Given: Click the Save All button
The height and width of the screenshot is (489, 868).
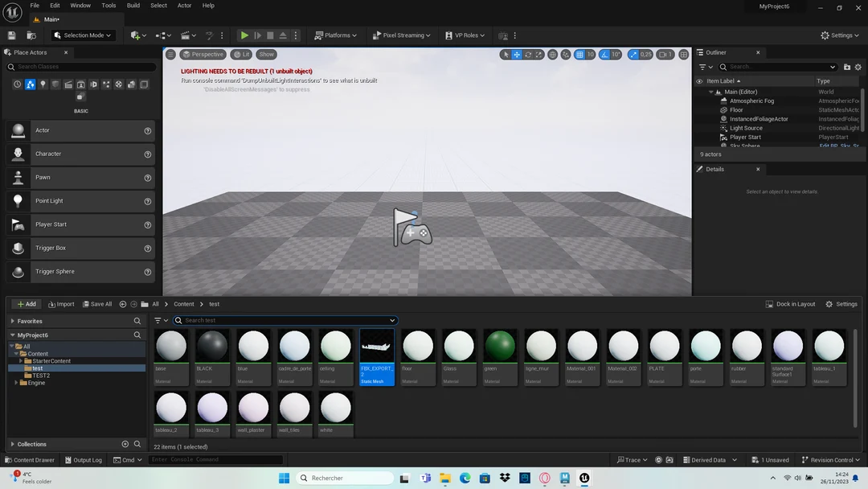Looking at the screenshot, I should coord(98,304).
